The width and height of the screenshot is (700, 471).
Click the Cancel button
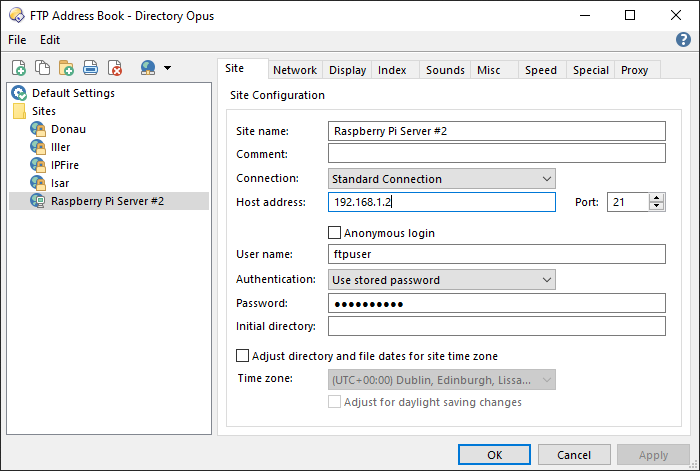(x=574, y=454)
